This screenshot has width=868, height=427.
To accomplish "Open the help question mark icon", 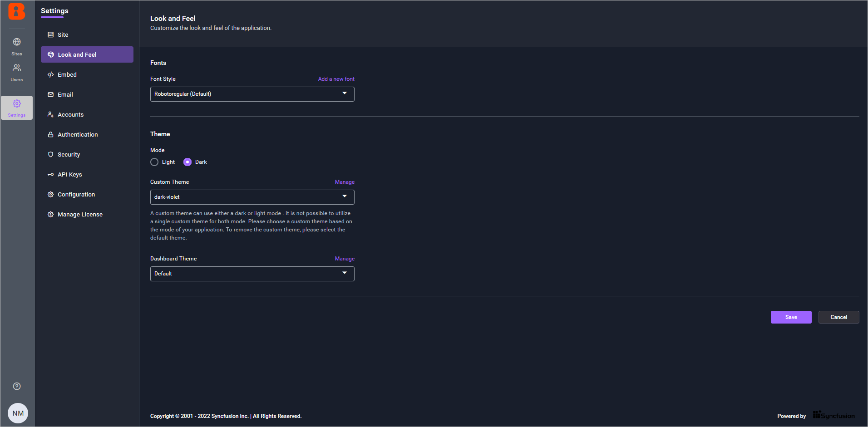I will coord(17,386).
